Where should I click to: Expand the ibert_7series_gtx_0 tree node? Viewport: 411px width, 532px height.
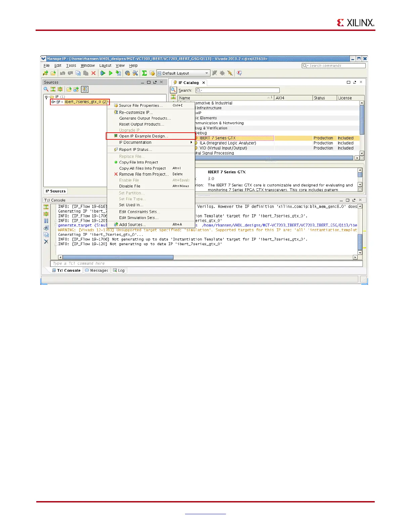click(x=53, y=102)
